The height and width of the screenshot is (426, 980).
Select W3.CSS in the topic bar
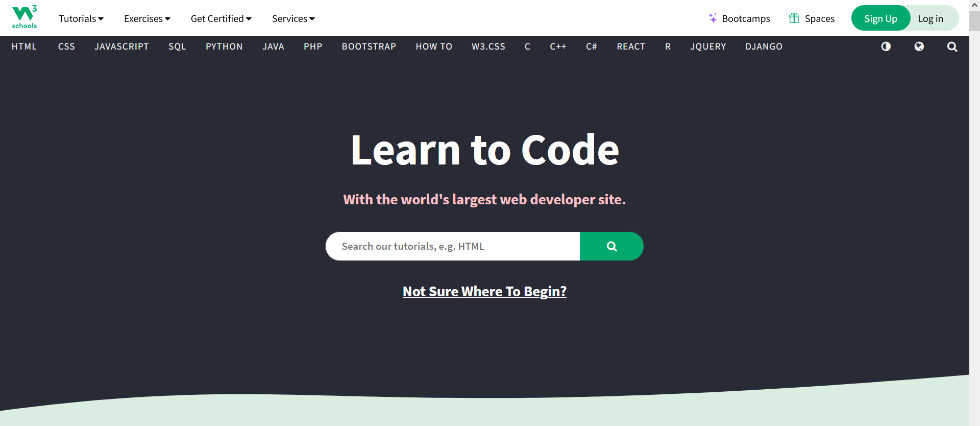488,46
